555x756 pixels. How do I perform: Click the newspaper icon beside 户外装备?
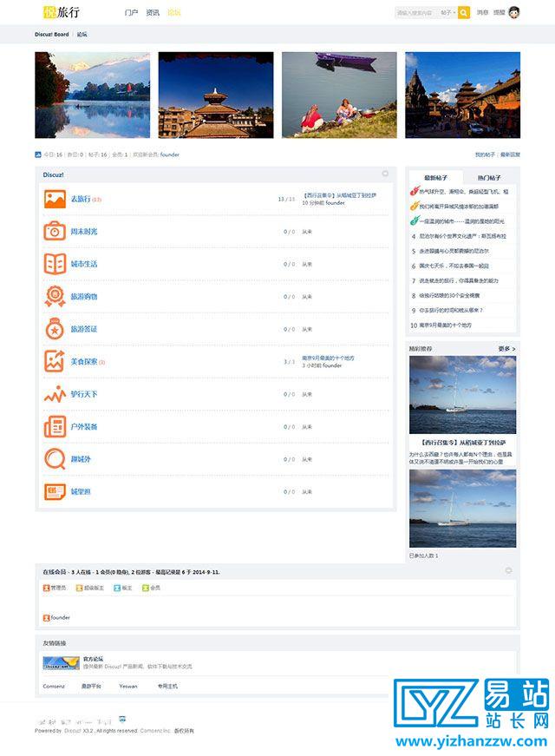click(55, 427)
